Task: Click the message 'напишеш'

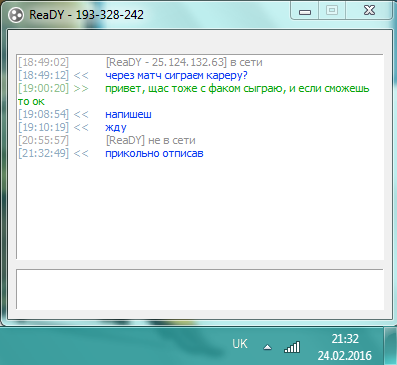Action: coord(128,114)
